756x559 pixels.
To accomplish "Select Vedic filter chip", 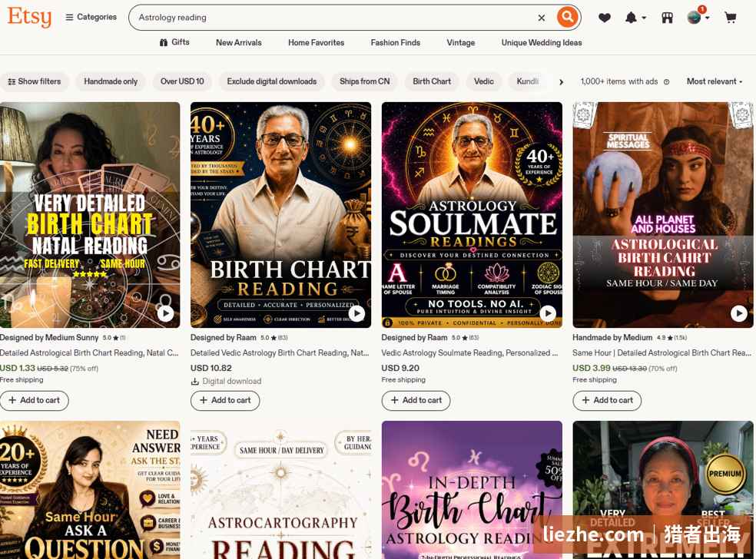I will tap(483, 81).
